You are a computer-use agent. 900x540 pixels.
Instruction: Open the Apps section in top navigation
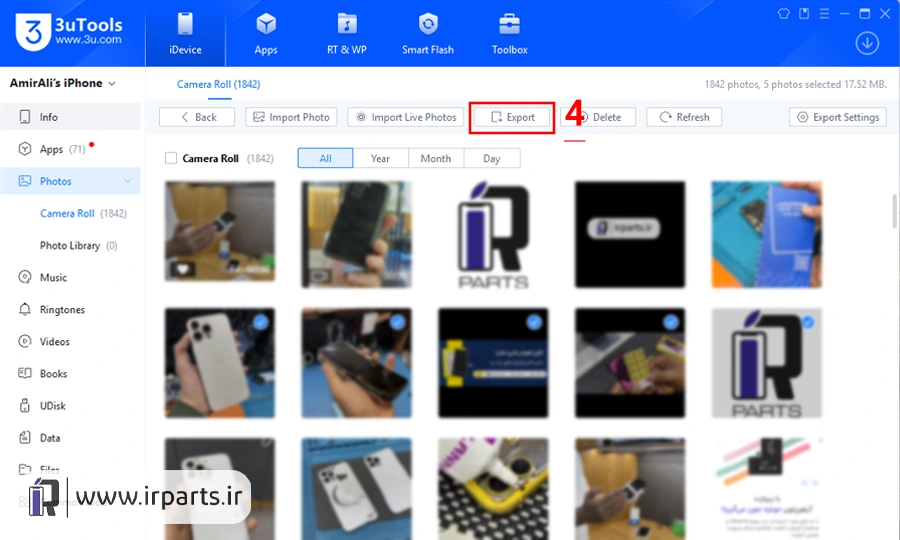click(266, 33)
